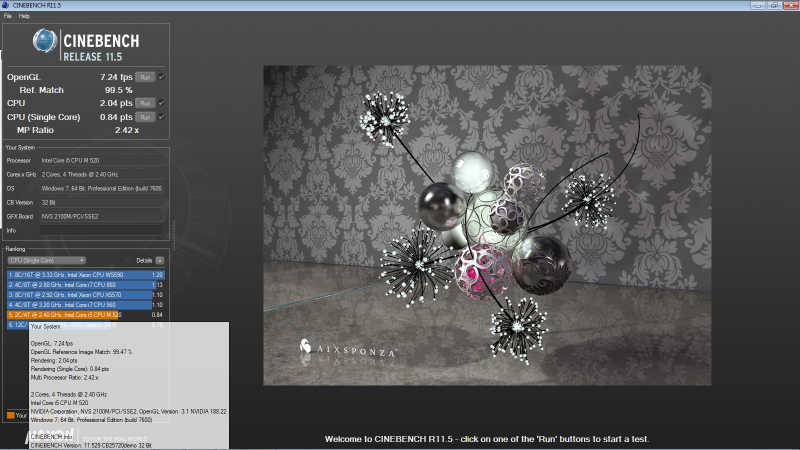This screenshot has width=800, height=450.
Task: Click the GFX Board field NVS 2100M
Action: pyautogui.click(x=102, y=216)
